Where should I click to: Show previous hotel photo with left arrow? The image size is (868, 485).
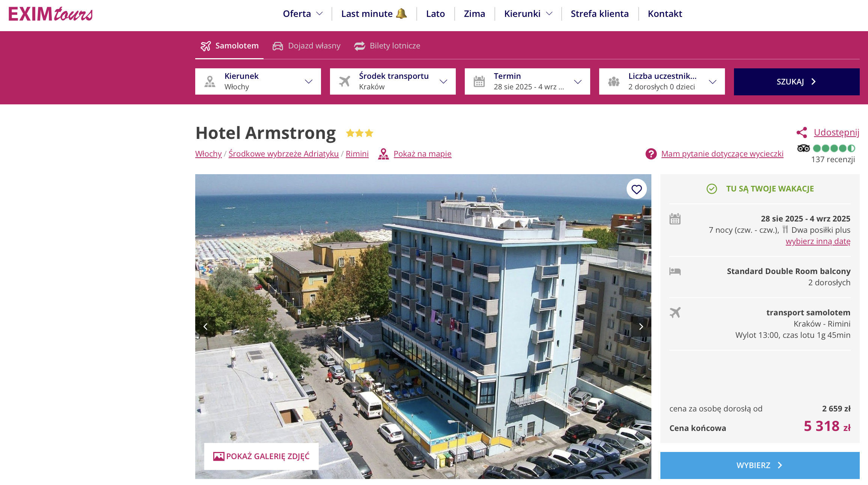[x=205, y=327]
